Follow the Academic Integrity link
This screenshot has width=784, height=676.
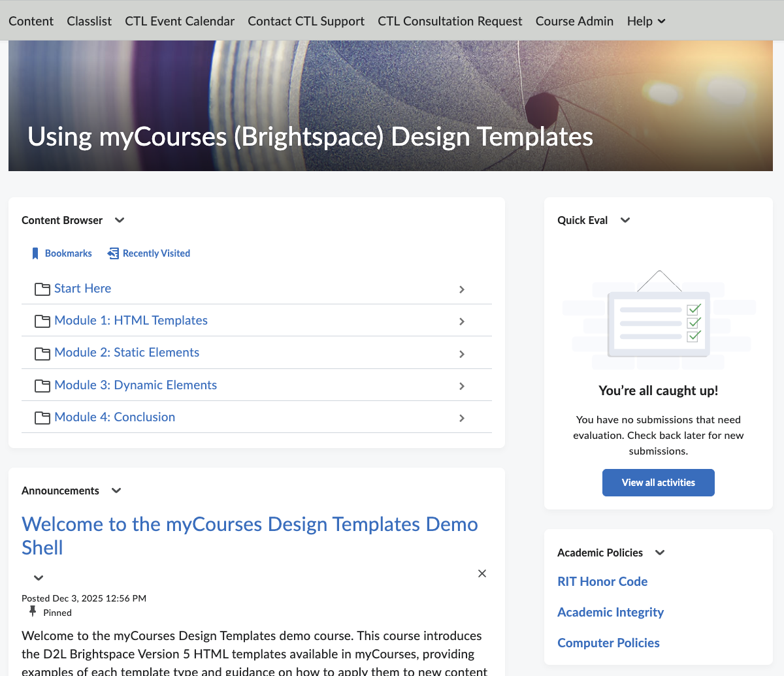coord(610,612)
